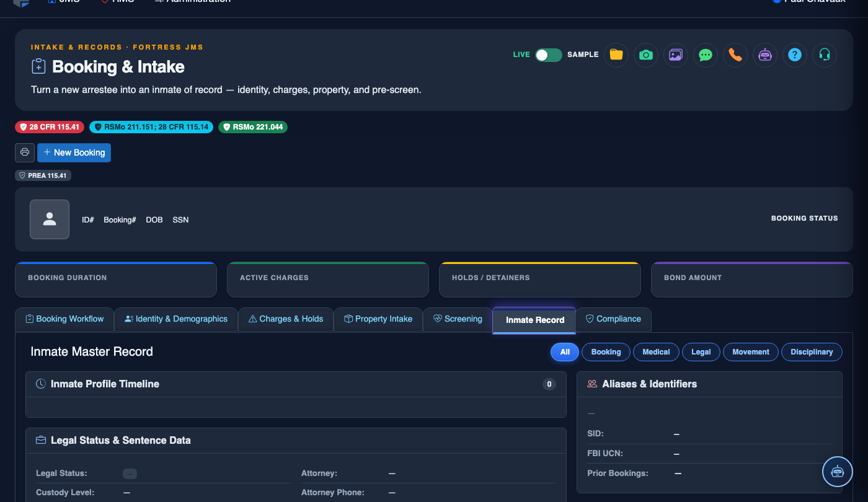Click the Booking Duration card

[116, 280]
